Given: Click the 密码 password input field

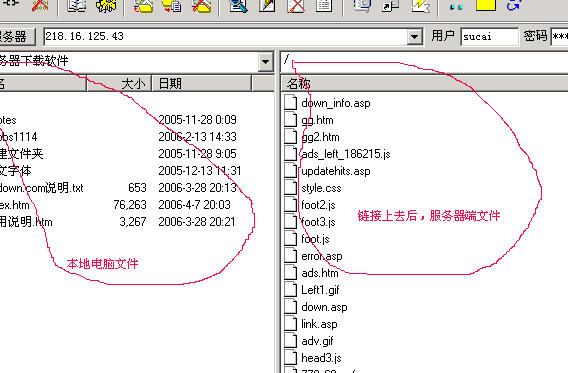Looking at the screenshot, I should point(559,37).
